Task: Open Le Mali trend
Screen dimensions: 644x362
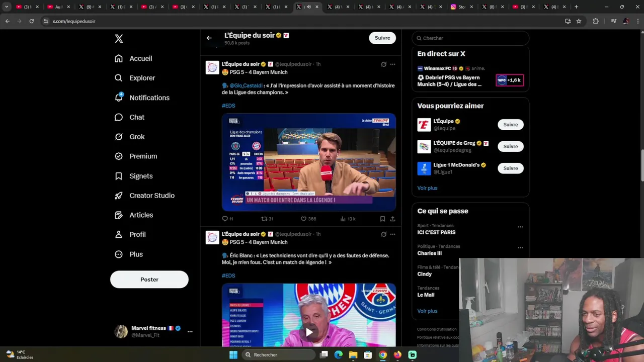Action: coord(426,295)
